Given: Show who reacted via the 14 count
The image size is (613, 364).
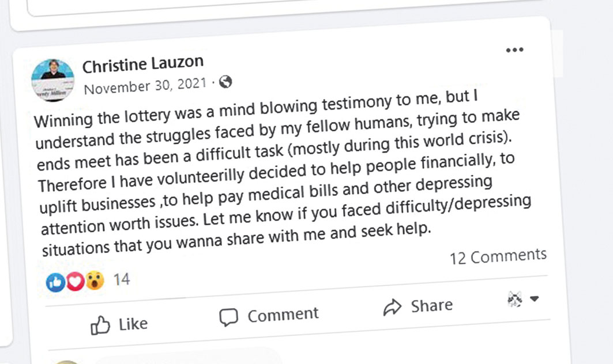Looking at the screenshot, I should tap(122, 280).
